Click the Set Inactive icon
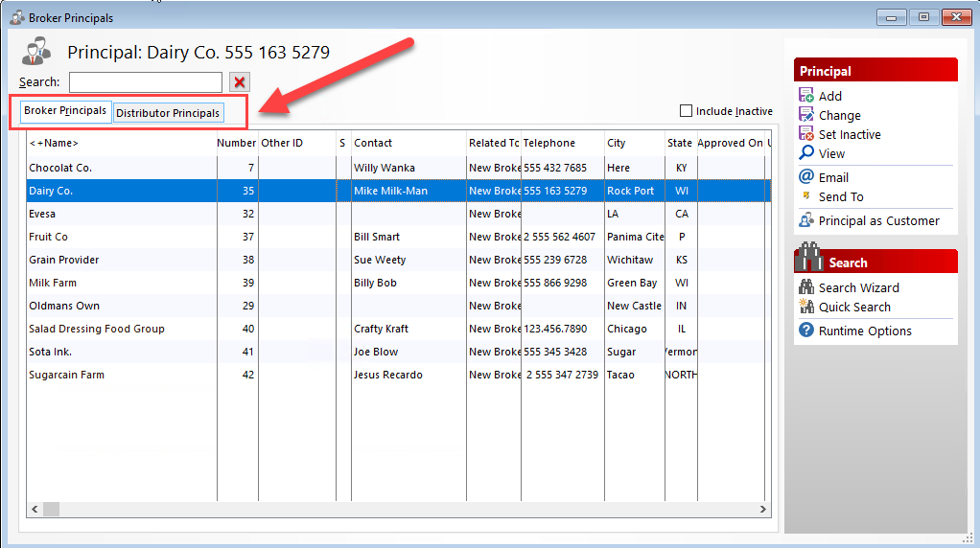The image size is (980, 548). click(806, 134)
